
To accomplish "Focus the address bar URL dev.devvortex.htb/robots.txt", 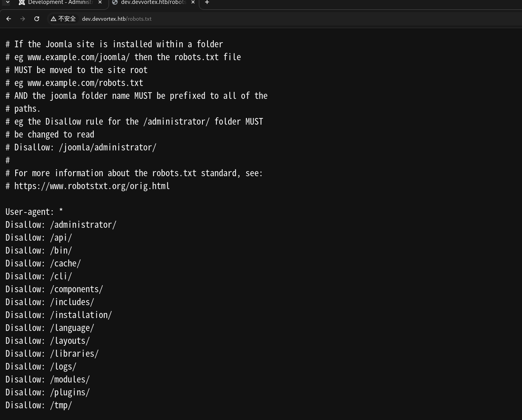I will [116, 19].
